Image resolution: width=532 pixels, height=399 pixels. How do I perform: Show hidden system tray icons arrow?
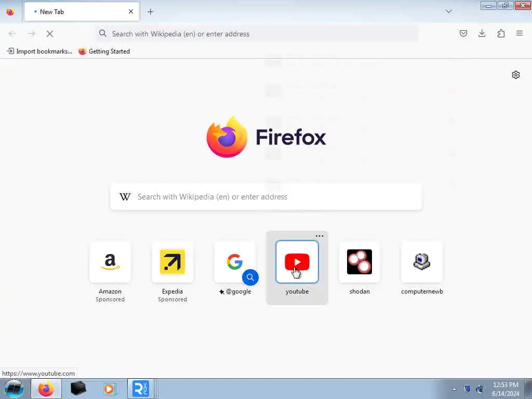click(454, 389)
